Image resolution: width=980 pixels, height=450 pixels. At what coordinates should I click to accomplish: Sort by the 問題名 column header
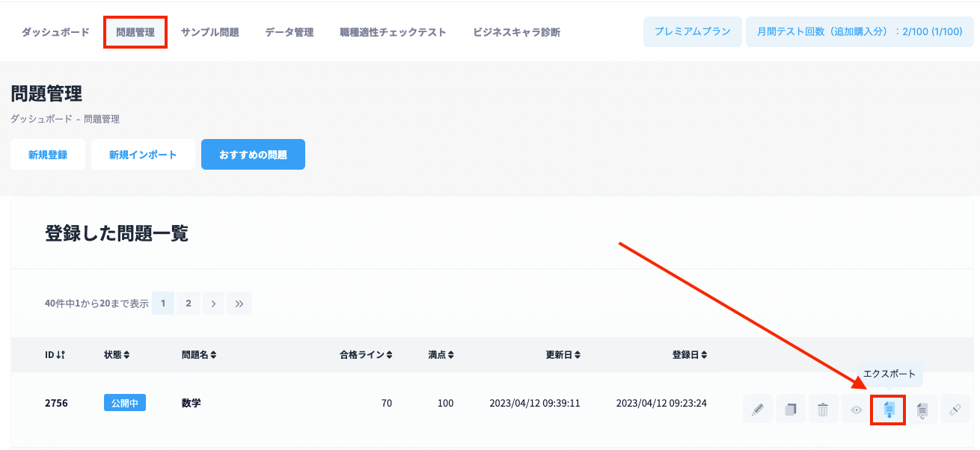[199, 354]
